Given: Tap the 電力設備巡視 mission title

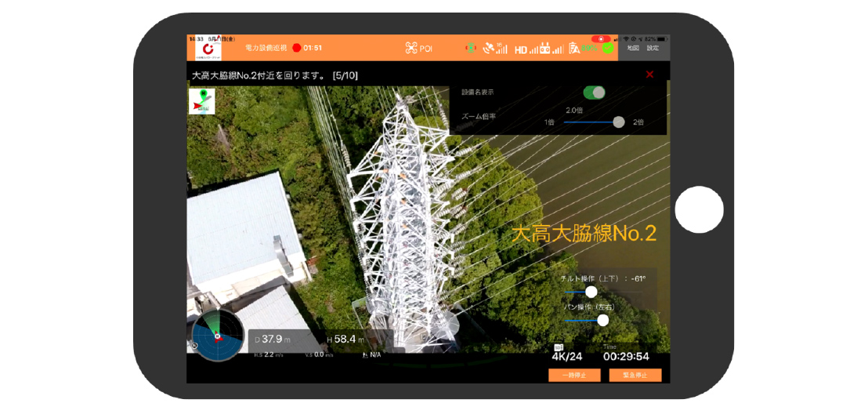Looking at the screenshot, I should pos(266,48).
